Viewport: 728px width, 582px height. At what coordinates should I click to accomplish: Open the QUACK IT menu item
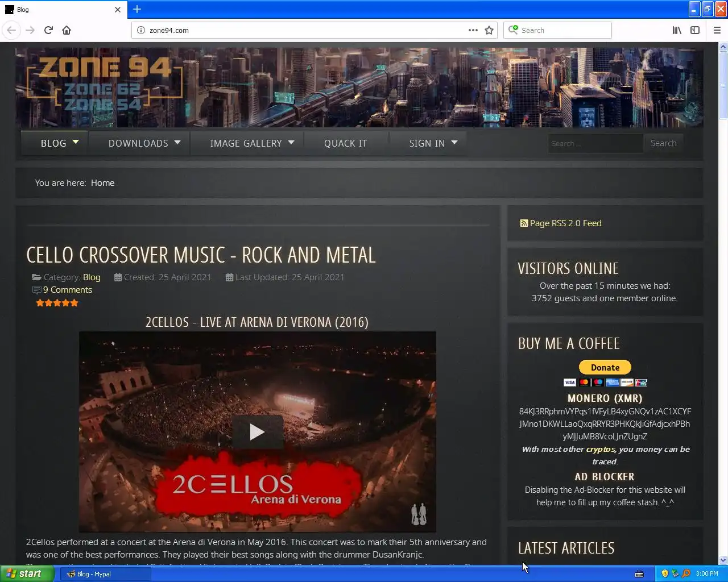pyautogui.click(x=346, y=143)
